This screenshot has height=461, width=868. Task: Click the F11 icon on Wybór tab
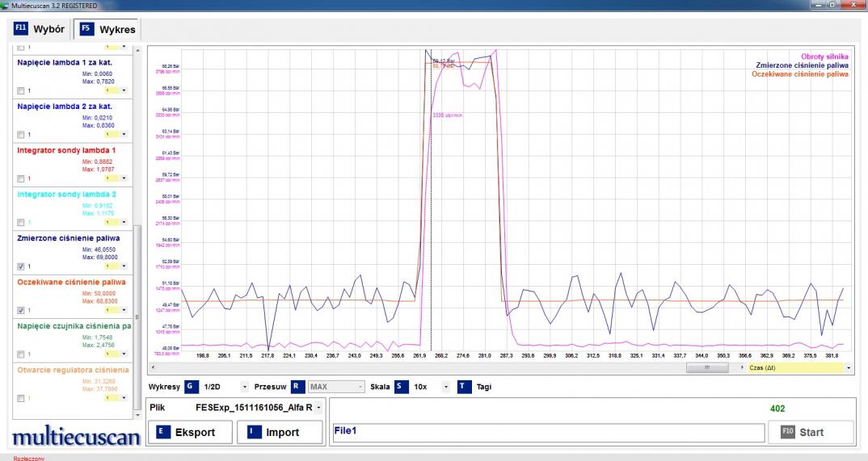pos(22,29)
